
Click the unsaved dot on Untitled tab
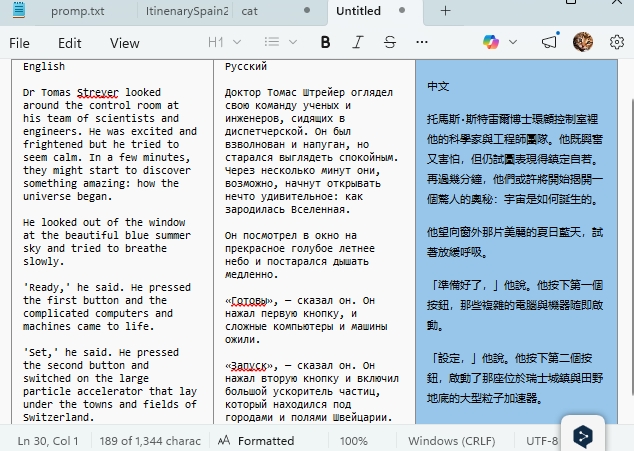tap(402, 10)
